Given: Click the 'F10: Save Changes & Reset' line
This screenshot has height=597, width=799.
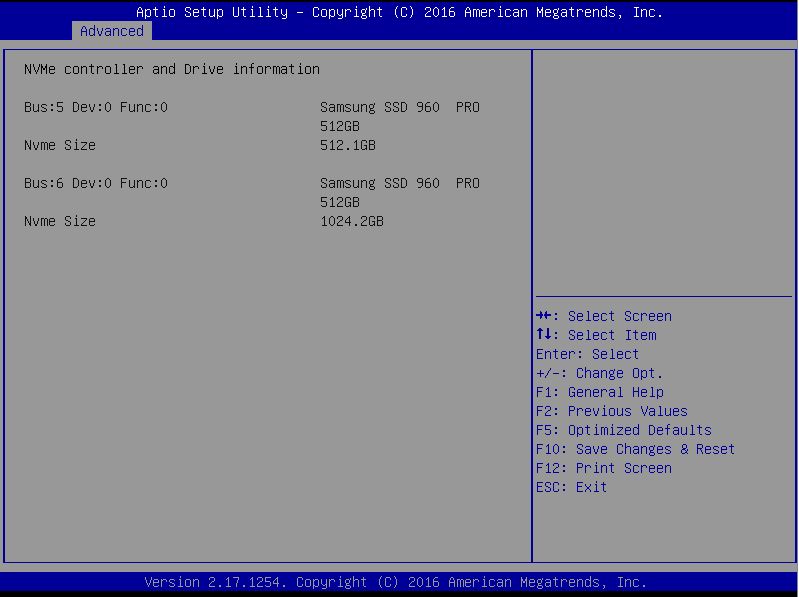Looking at the screenshot, I should [635, 449].
